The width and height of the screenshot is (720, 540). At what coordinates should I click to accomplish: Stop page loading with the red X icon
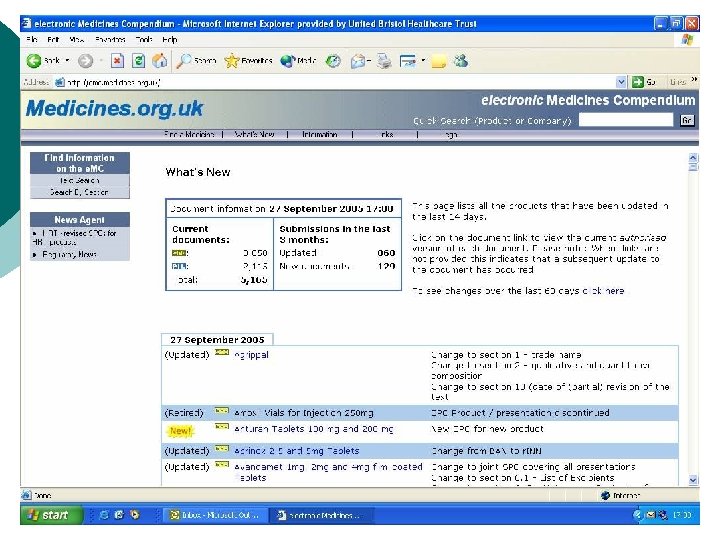click(x=118, y=61)
